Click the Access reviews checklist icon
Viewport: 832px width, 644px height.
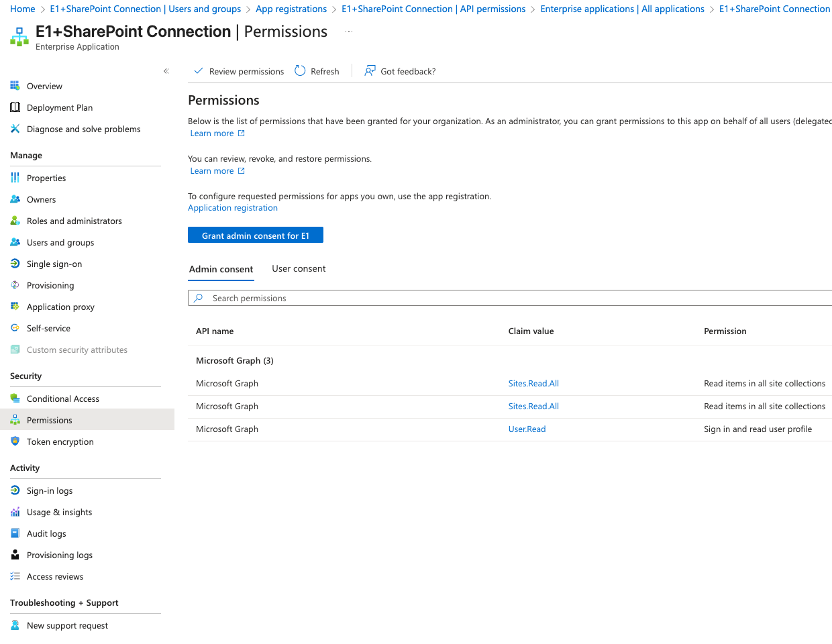click(x=15, y=576)
